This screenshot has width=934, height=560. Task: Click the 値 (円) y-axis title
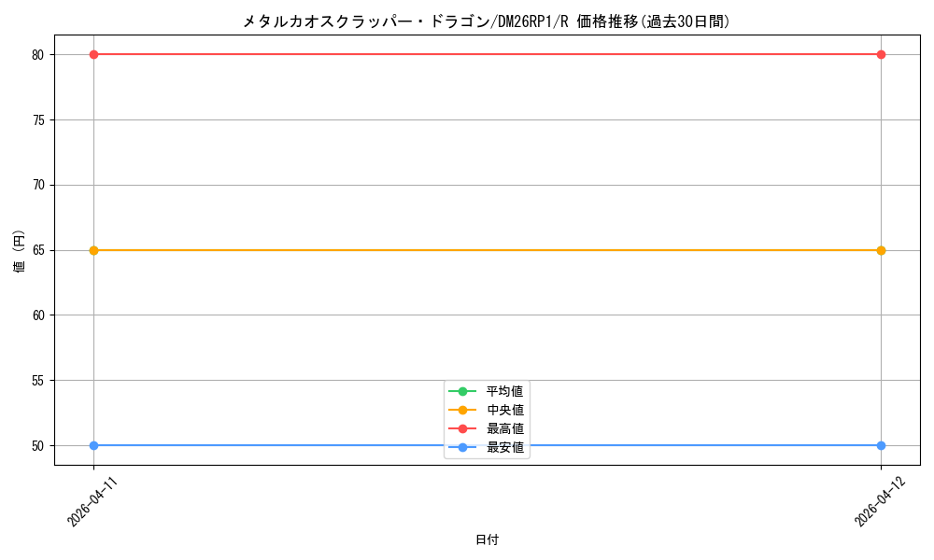click(x=20, y=250)
